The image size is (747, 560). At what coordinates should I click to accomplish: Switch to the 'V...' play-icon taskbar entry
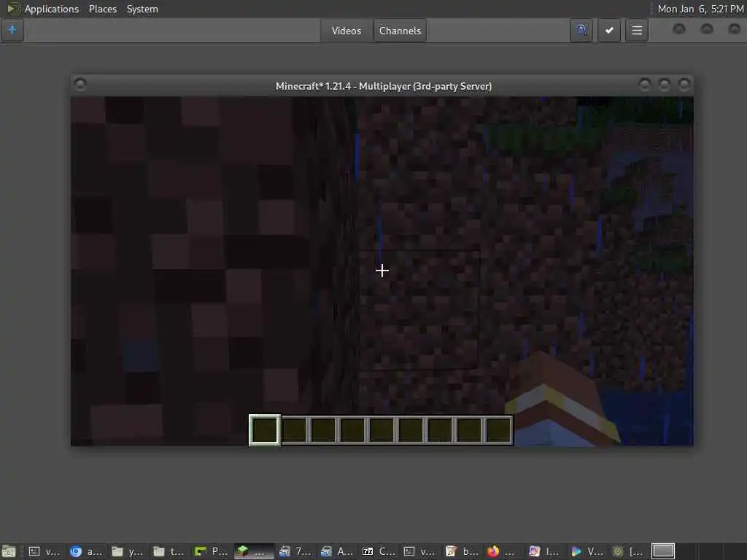click(587, 551)
